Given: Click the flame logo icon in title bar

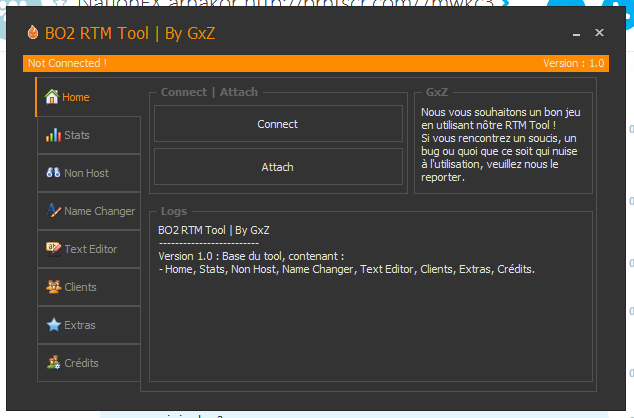Looking at the screenshot, I should [33, 33].
